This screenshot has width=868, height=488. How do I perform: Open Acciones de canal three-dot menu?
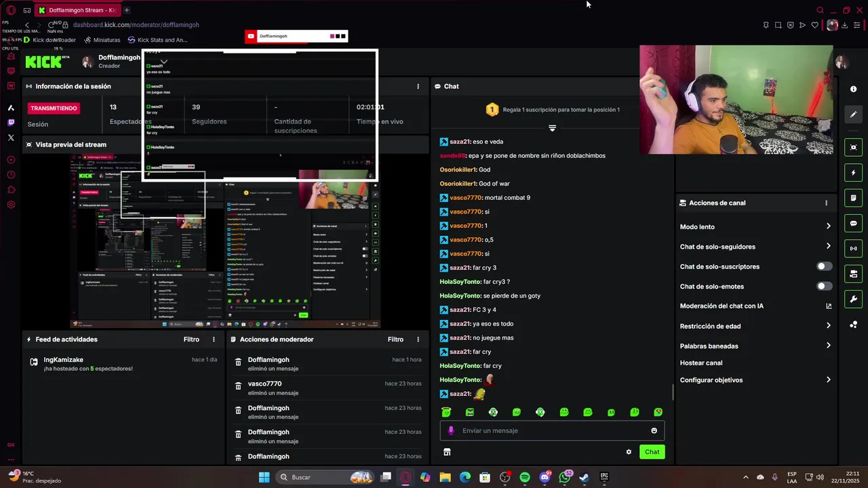pos(826,203)
